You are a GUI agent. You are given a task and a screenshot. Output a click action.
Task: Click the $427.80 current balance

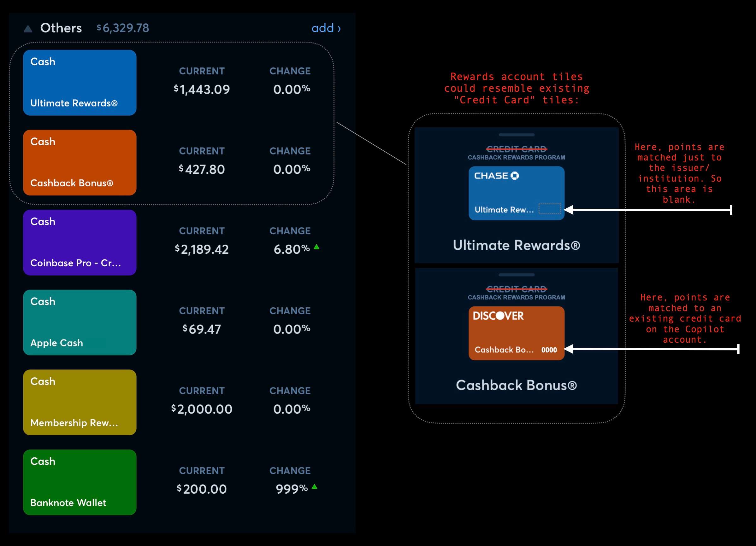click(x=202, y=169)
